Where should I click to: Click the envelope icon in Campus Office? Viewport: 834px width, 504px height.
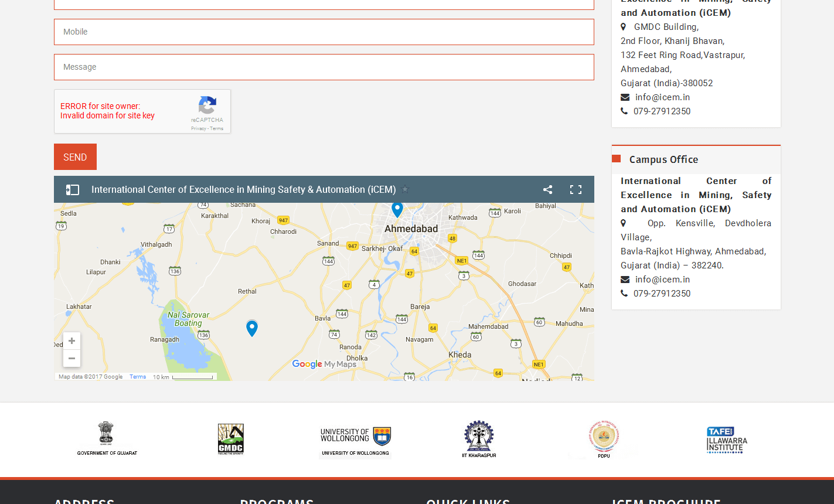(625, 280)
